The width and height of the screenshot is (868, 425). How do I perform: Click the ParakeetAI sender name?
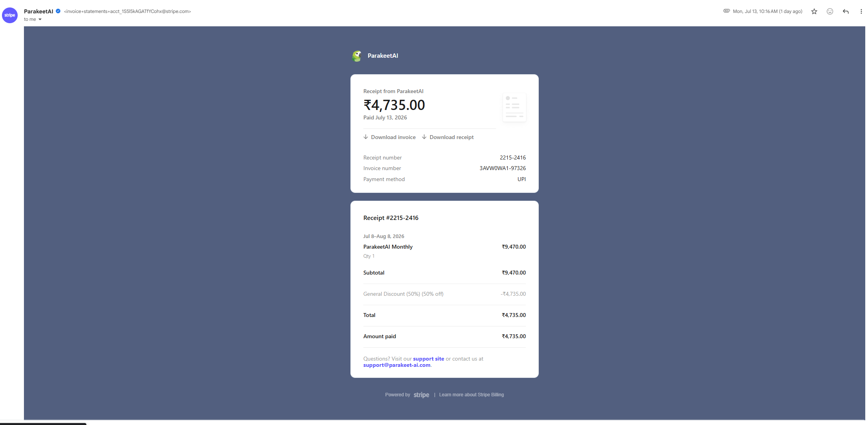tap(38, 11)
